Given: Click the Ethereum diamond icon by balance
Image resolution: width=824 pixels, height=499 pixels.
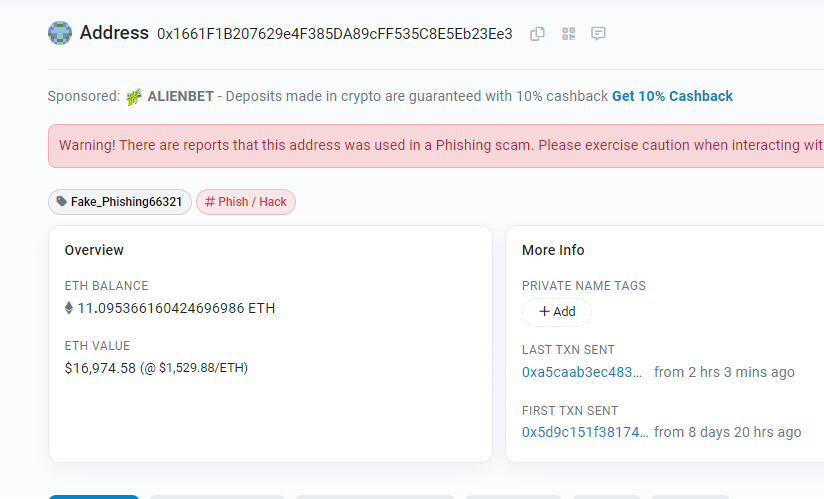Looking at the screenshot, I should tap(69, 308).
